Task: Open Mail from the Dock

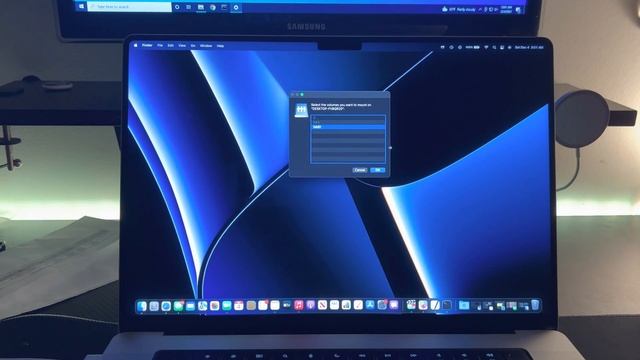Action: (x=190, y=306)
